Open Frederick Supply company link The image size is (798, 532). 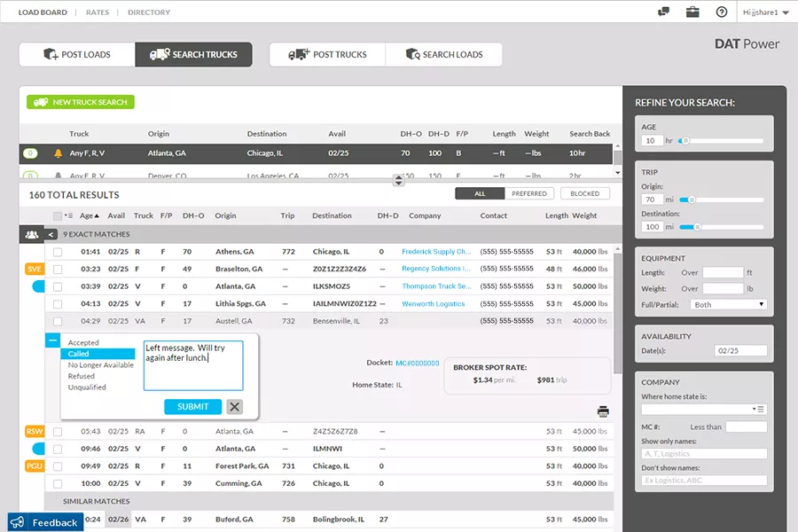(436, 252)
